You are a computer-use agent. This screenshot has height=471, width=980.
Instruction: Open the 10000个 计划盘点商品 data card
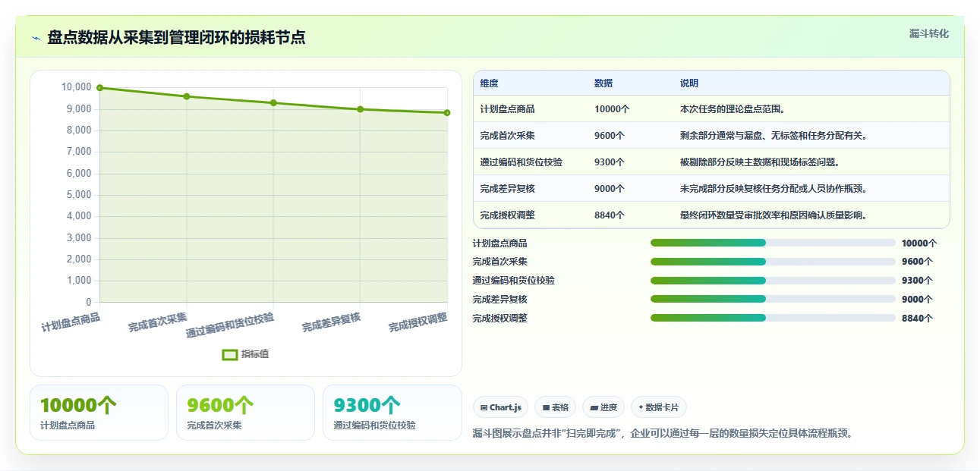click(99, 413)
